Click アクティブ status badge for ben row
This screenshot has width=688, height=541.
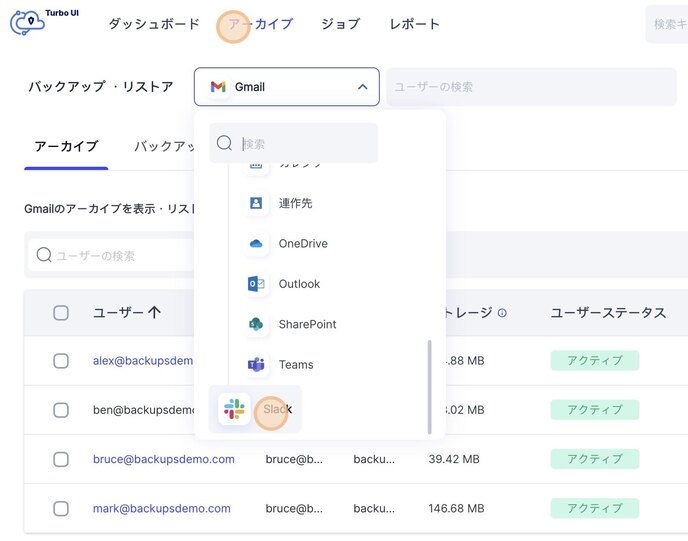point(595,409)
